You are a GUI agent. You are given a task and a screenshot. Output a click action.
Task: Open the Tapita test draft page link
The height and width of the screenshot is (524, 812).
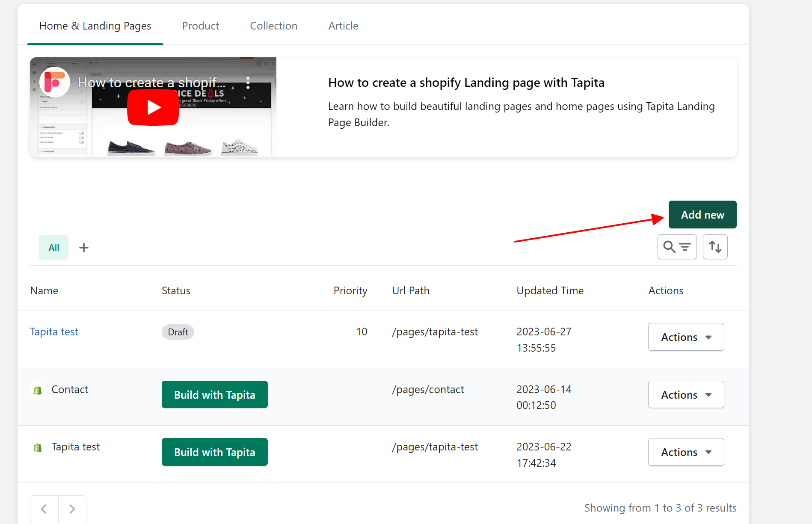(x=54, y=332)
